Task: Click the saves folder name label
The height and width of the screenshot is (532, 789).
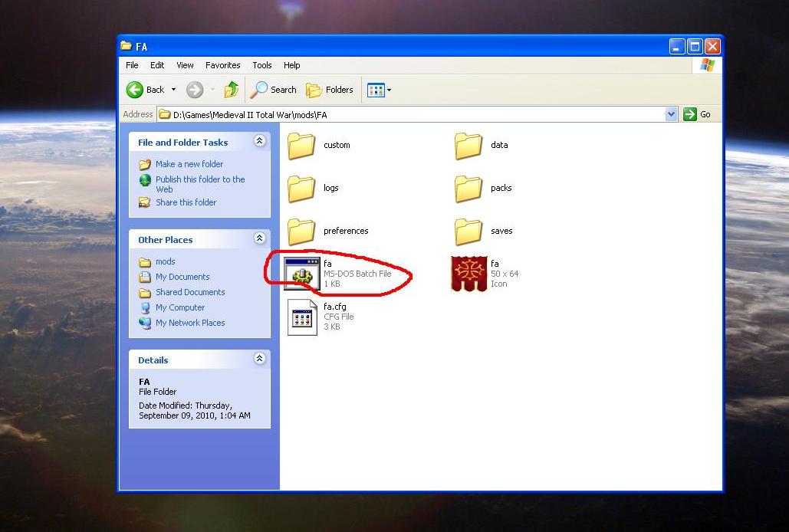Action: pos(501,231)
